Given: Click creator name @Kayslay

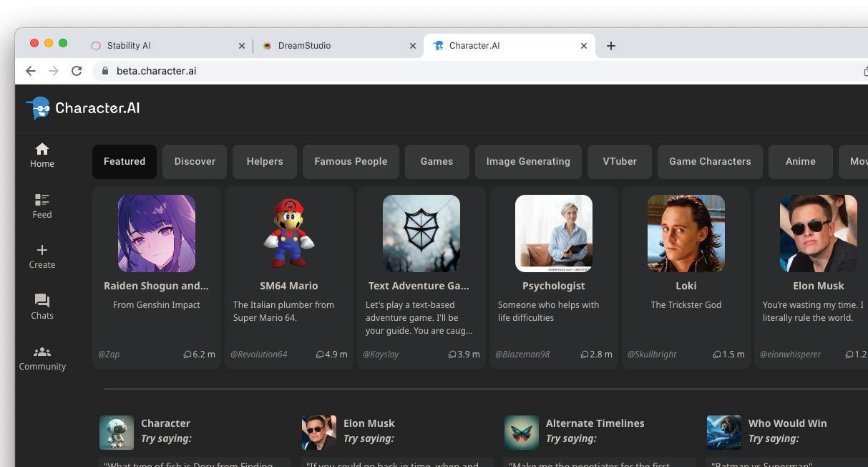Looking at the screenshot, I should (381, 355).
